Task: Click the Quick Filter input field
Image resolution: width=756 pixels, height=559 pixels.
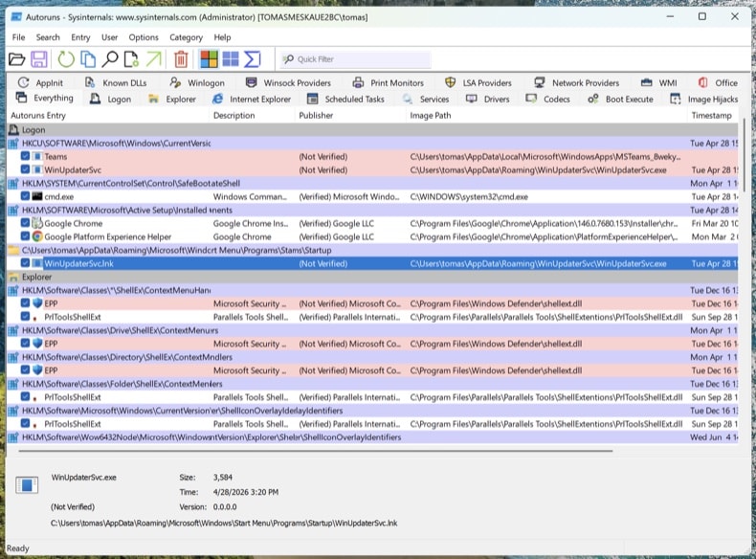Action: pyautogui.click(x=355, y=59)
